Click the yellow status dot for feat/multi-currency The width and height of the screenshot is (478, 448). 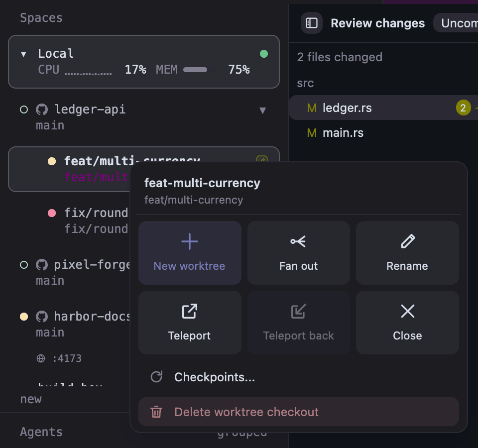[52, 161]
